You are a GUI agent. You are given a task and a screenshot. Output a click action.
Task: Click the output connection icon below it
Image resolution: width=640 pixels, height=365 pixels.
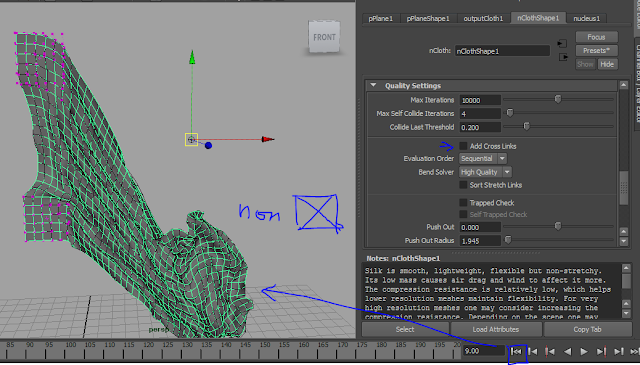pyautogui.click(x=563, y=57)
